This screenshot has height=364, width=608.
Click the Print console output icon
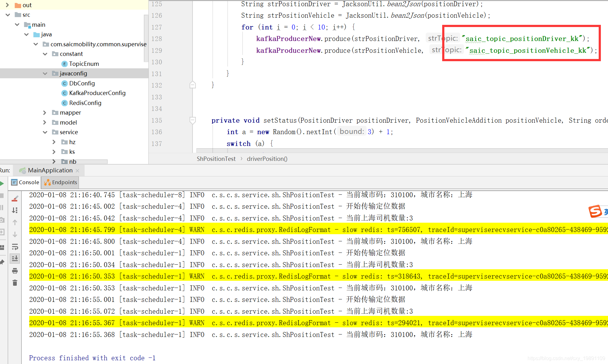(15, 271)
